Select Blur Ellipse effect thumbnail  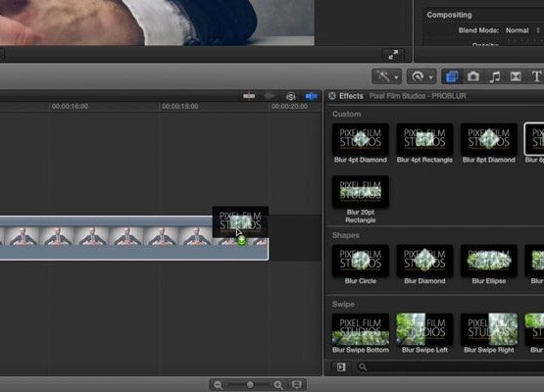(x=488, y=261)
